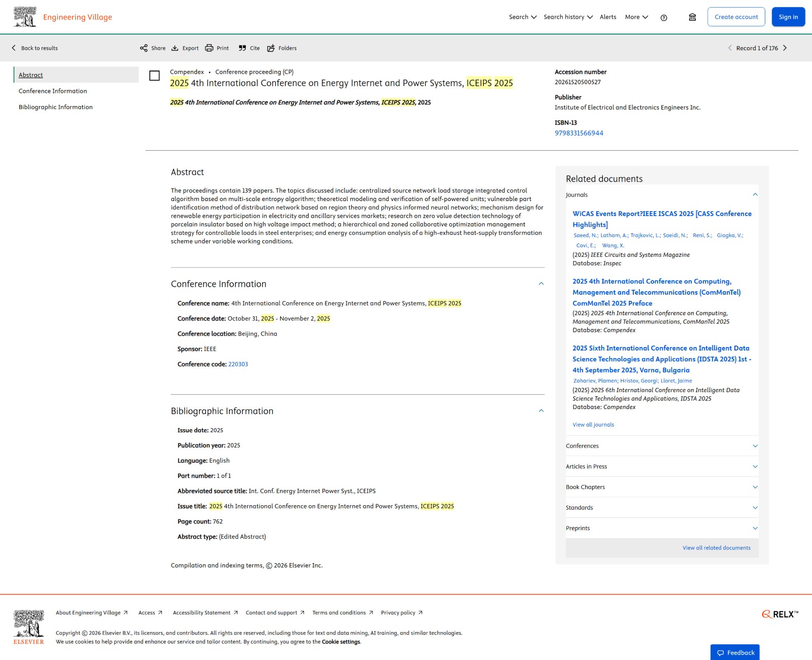Collapse the Bibliographic Information section

[541, 410]
